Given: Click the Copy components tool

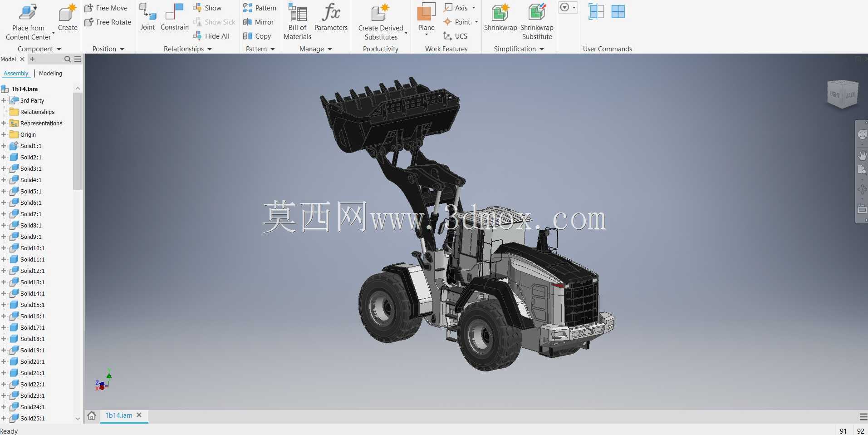Looking at the screenshot, I should tap(257, 36).
